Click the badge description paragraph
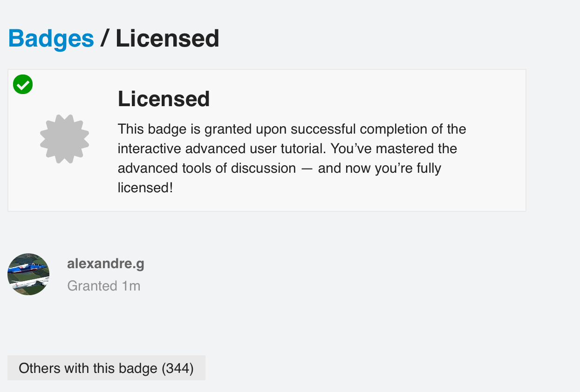The height and width of the screenshot is (392, 580). [x=292, y=158]
